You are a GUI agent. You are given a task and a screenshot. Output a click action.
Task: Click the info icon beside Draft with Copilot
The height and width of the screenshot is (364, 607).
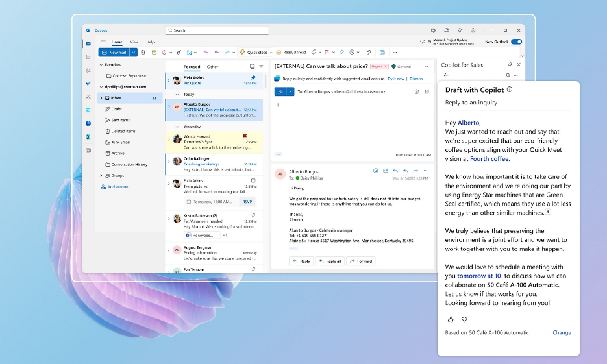tap(510, 90)
